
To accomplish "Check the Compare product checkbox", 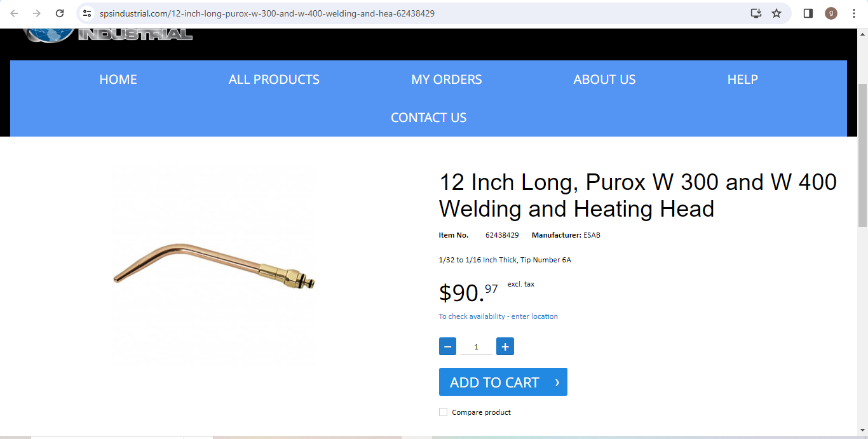I will (x=444, y=412).
